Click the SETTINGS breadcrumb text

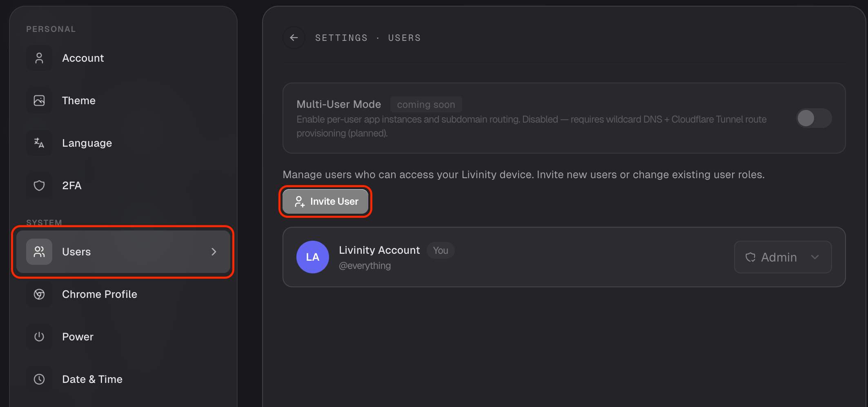tap(341, 38)
